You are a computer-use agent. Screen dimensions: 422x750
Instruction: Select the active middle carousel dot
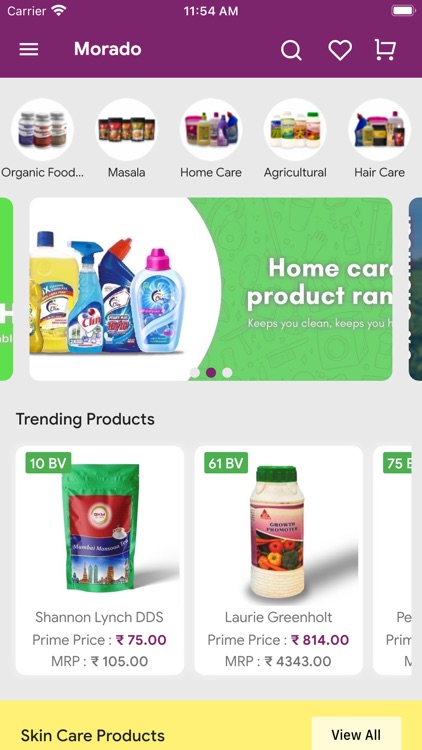point(211,373)
